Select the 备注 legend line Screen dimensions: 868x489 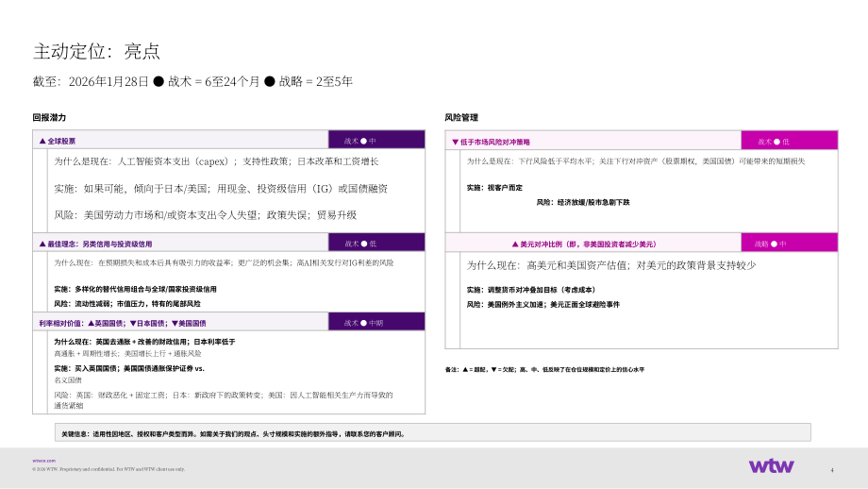(544, 369)
